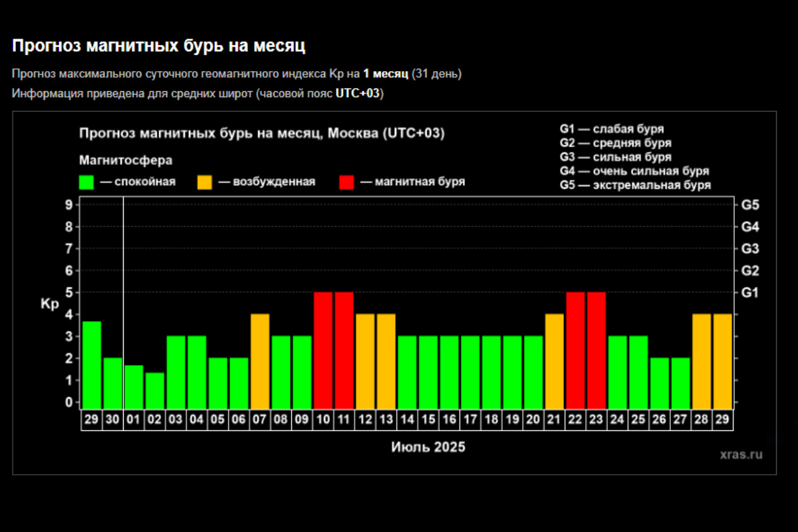Select the green bar for day 05
Viewport: 798px width, 532px height.
218,383
